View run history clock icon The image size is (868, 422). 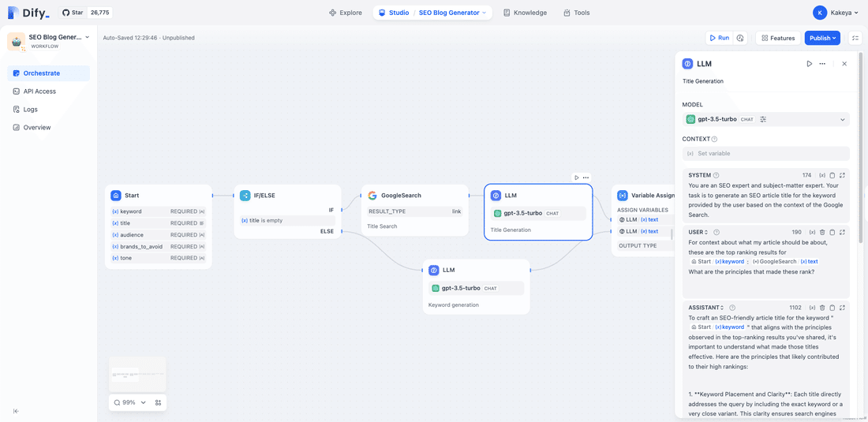[740, 38]
